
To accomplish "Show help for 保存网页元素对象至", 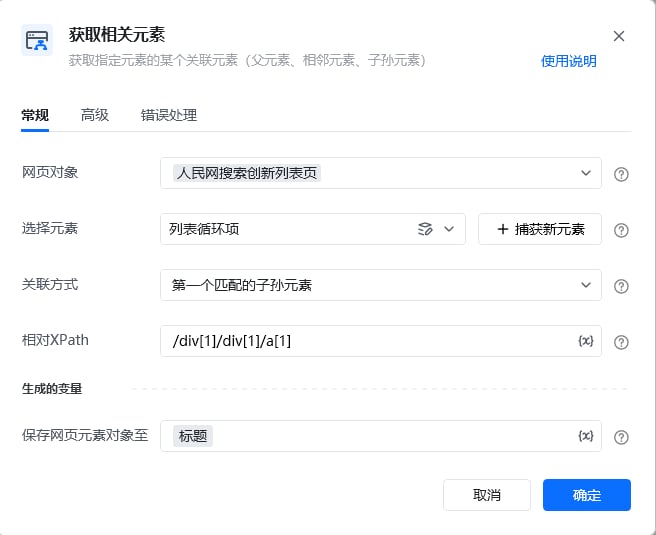I will point(621,437).
